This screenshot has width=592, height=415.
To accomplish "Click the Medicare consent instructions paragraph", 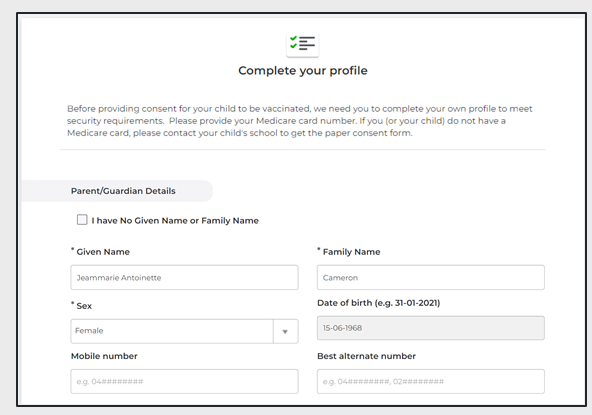I will [300, 121].
